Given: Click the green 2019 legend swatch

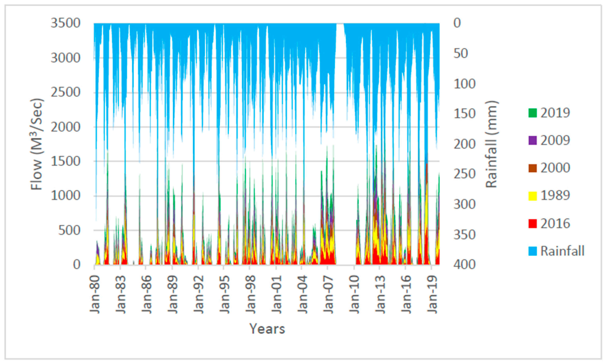Looking at the screenshot, I should 533,113.
